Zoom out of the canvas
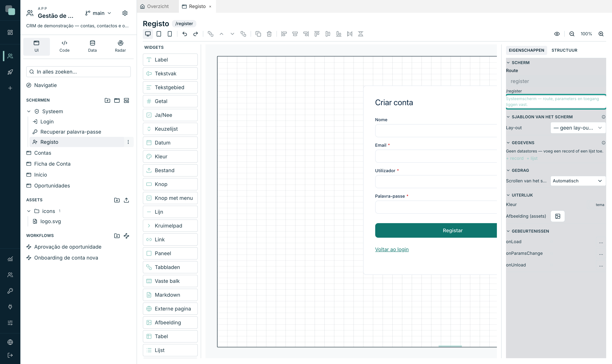Image resolution: width=612 pixels, height=364 pixels. coord(572,34)
